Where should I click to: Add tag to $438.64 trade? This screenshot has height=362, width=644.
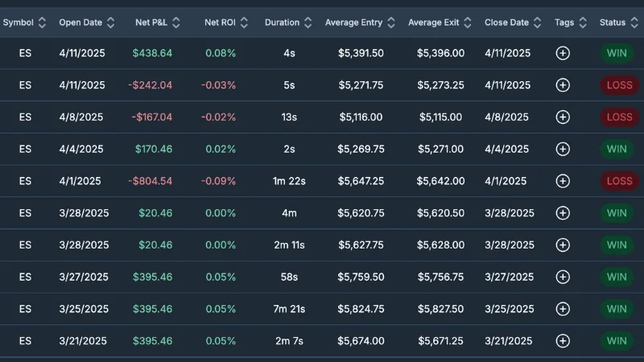tap(563, 53)
